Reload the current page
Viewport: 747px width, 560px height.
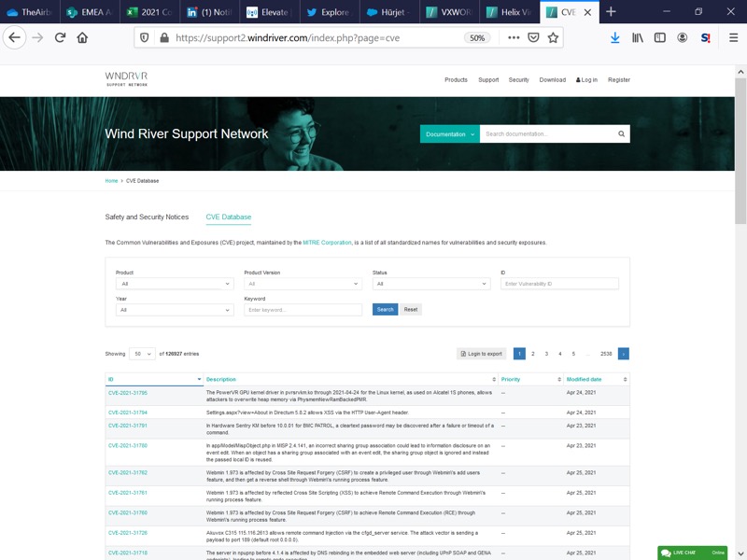[x=60, y=37]
